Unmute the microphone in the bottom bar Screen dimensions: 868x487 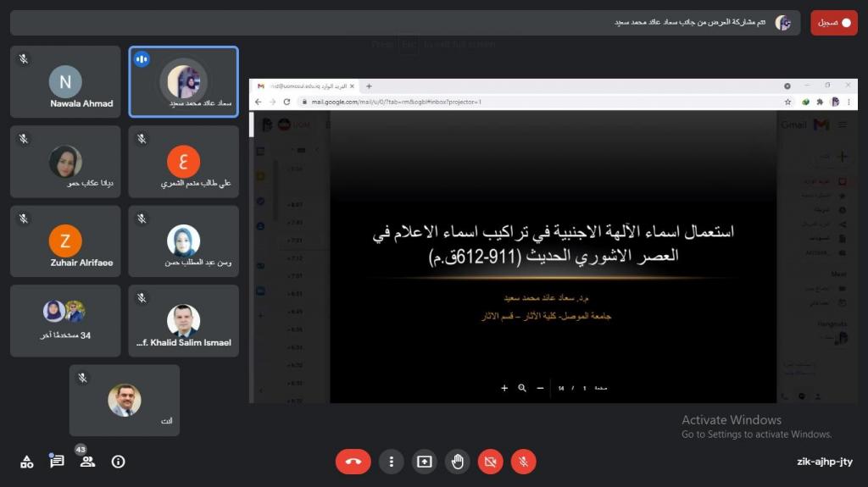click(524, 462)
